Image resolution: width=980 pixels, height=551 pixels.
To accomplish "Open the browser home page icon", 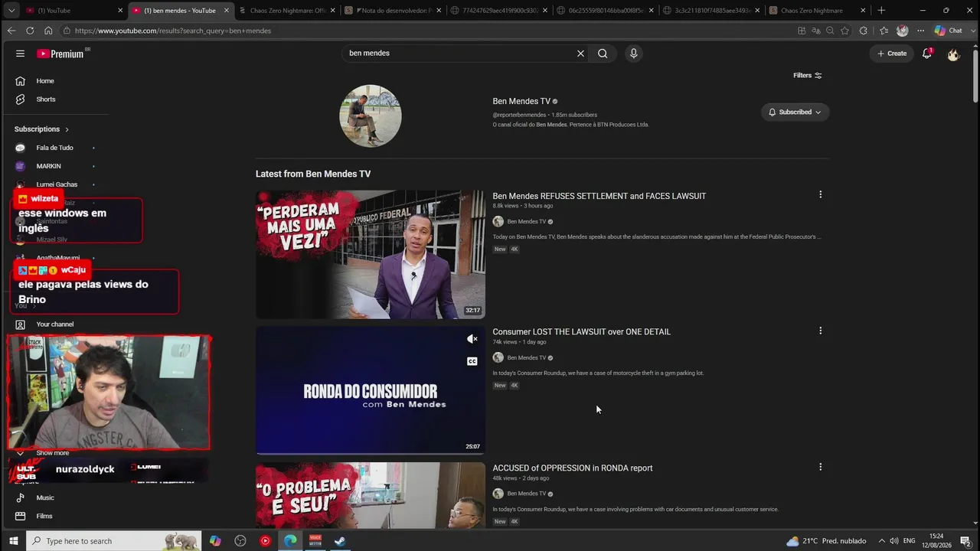I will tap(48, 31).
